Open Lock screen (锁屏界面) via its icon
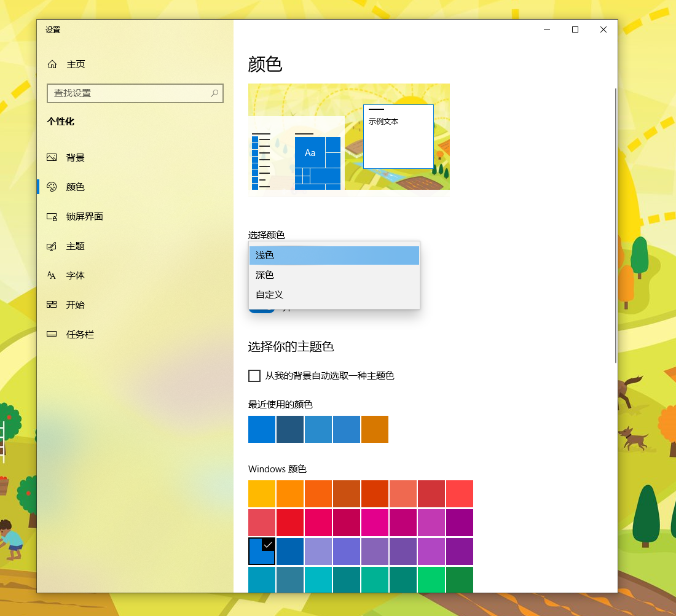The height and width of the screenshot is (616, 676). click(x=52, y=217)
